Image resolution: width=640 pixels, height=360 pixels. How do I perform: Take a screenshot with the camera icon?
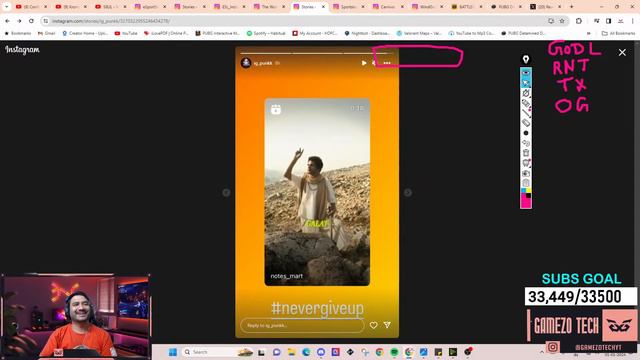[x=526, y=173]
